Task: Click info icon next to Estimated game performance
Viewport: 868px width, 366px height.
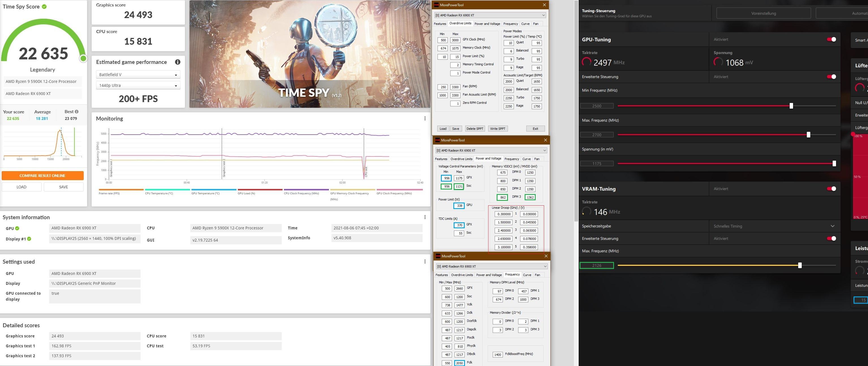Action: point(178,62)
